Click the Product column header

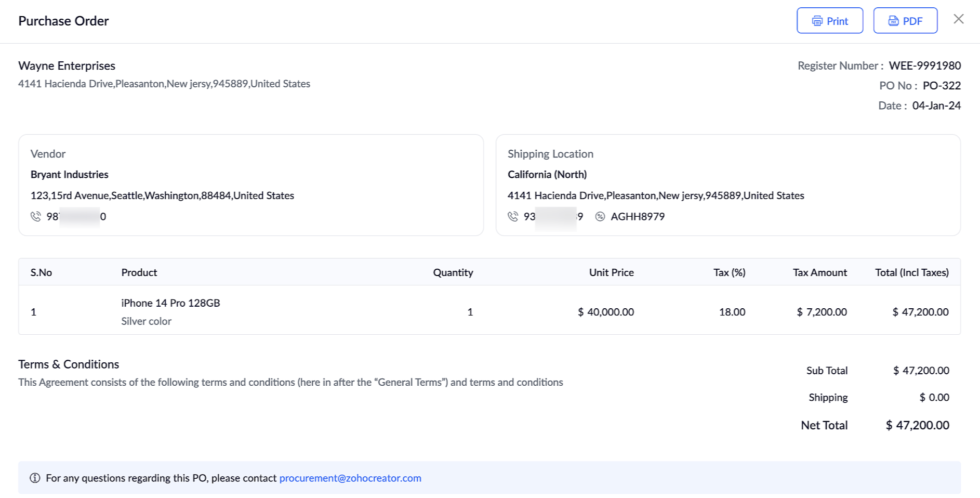(139, 272)
